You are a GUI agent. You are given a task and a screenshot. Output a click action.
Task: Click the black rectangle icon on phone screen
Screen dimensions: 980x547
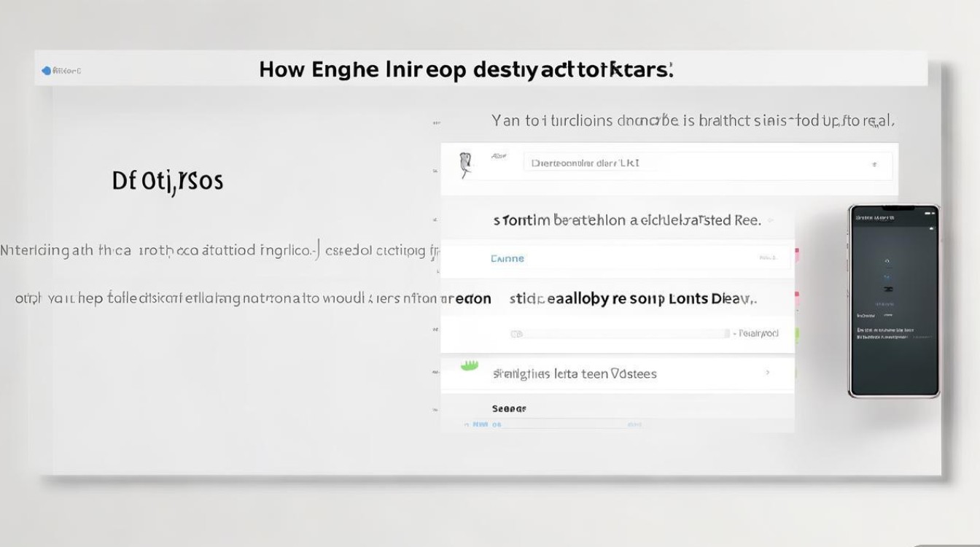[x=887, y=290]
